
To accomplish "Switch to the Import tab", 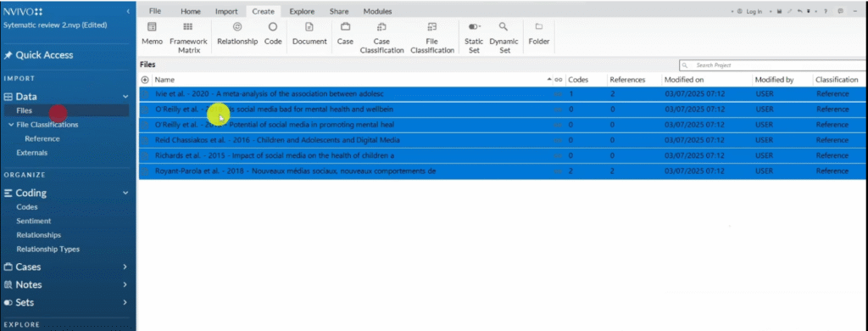I will 226,11.
